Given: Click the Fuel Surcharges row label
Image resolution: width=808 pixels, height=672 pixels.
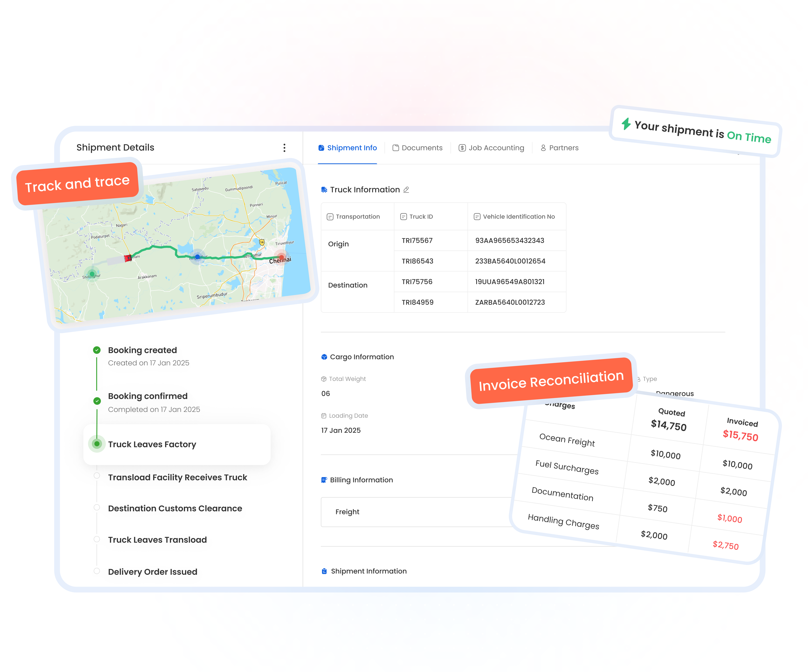Looking at the screenshot, I should 567,467.
